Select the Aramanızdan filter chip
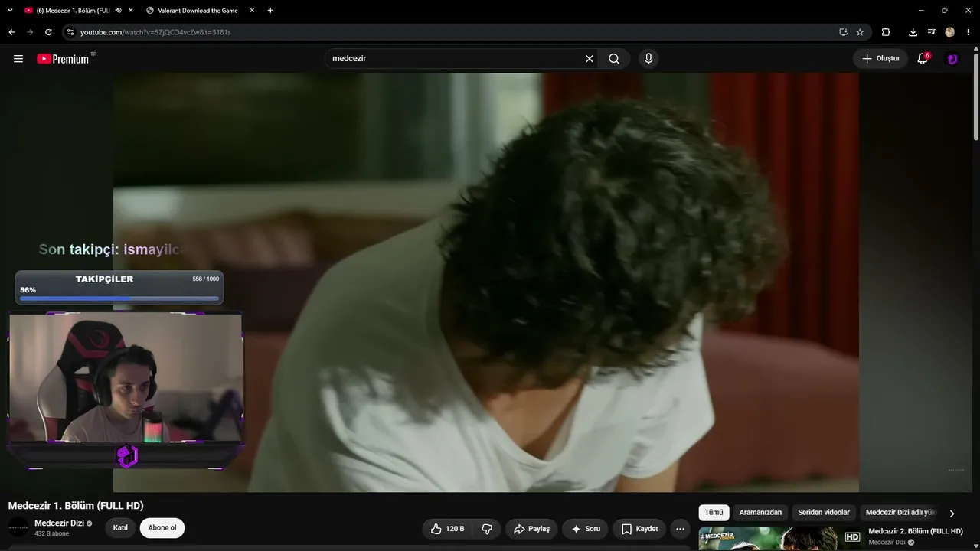Screen dimensions: 980x551 760,513
